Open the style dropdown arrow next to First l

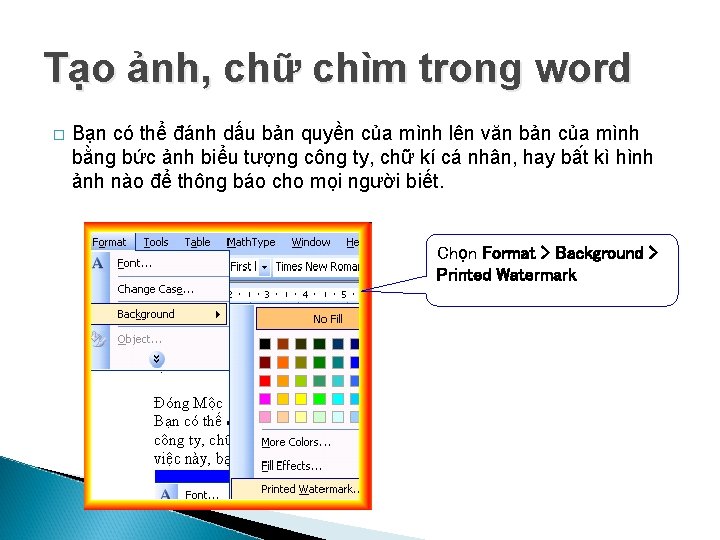(264, 267)
